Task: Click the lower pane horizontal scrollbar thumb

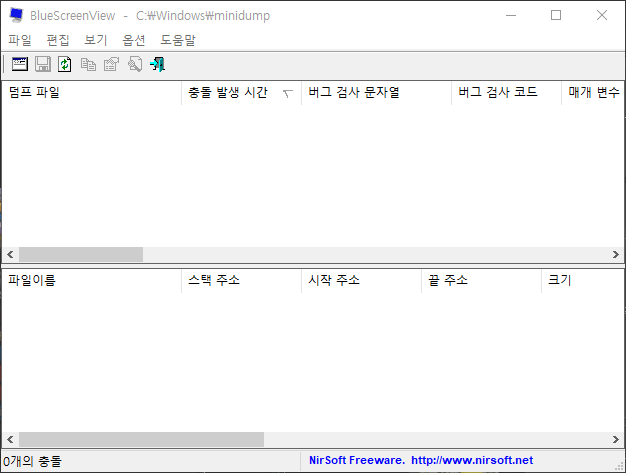Action: (141, 439)
